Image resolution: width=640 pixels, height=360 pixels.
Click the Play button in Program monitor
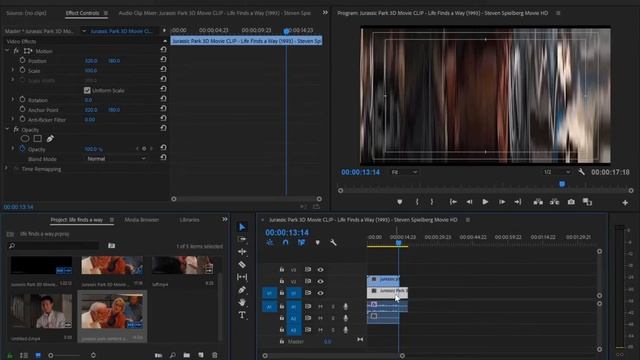point(485,202)
